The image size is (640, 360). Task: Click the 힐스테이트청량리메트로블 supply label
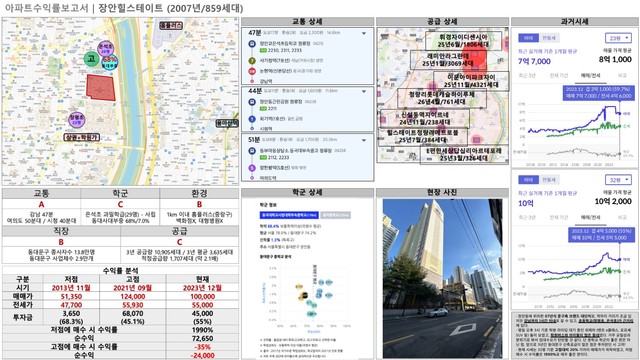[x=423, y=136]
